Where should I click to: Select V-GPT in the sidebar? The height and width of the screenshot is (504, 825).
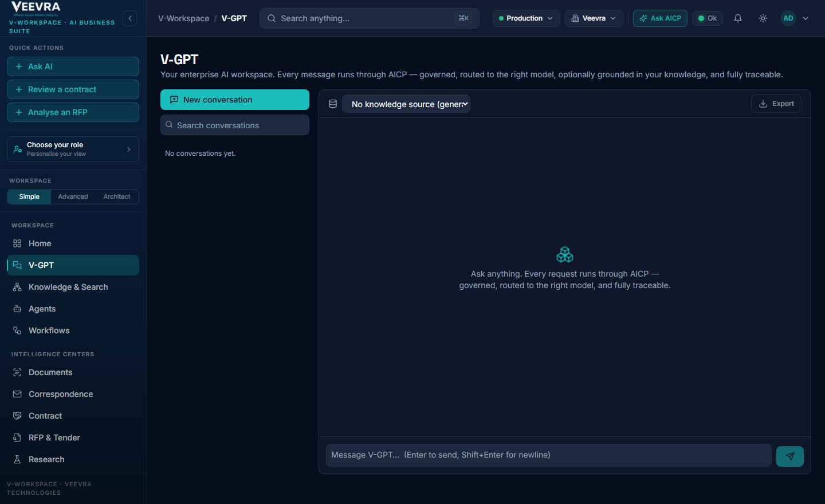click(x=73, y=265)
